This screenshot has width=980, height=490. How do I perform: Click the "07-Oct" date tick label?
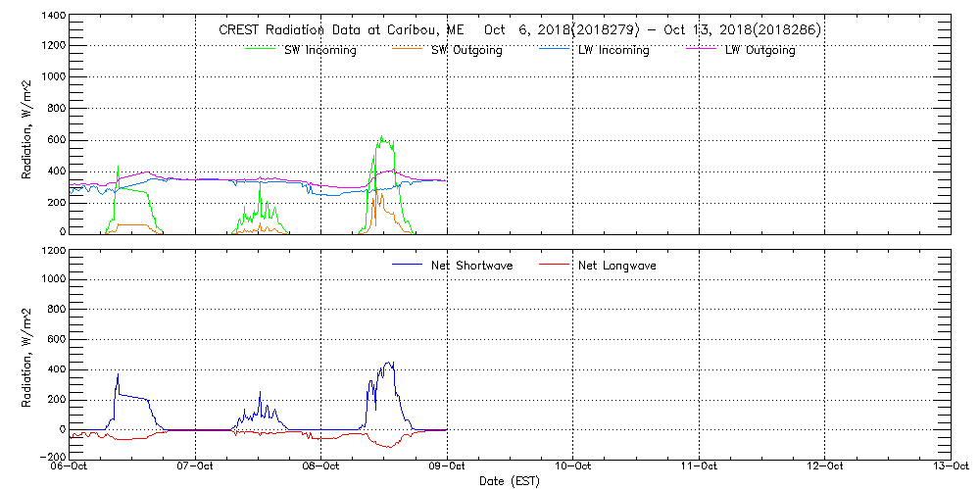click(x=196, y=466)
